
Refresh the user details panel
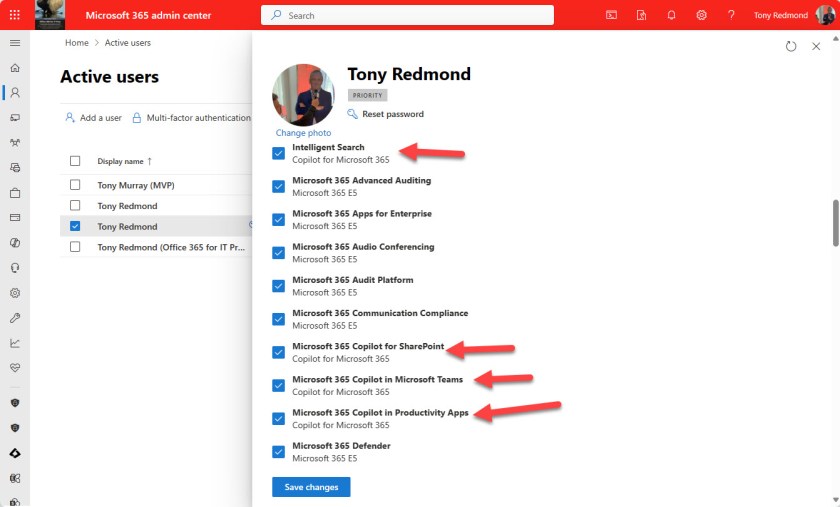[x=791, y=47]
